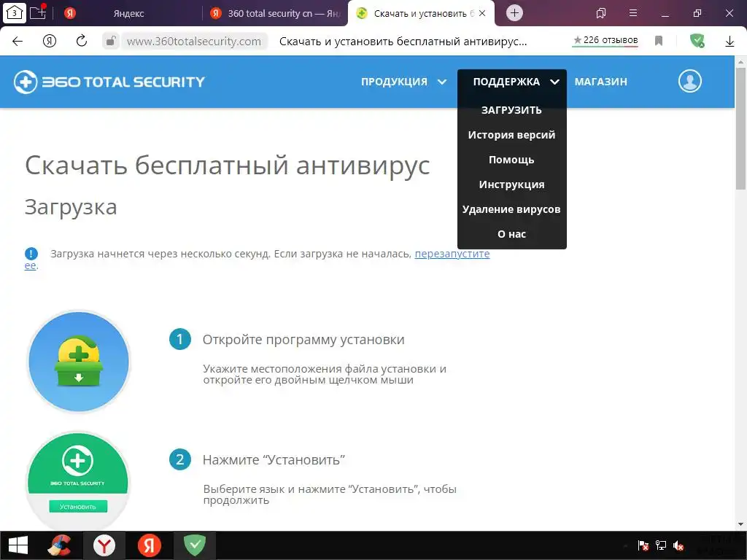This screenshot has height=560, width=747.
Task: Select О нас menu item
Action: pos(511,234)
